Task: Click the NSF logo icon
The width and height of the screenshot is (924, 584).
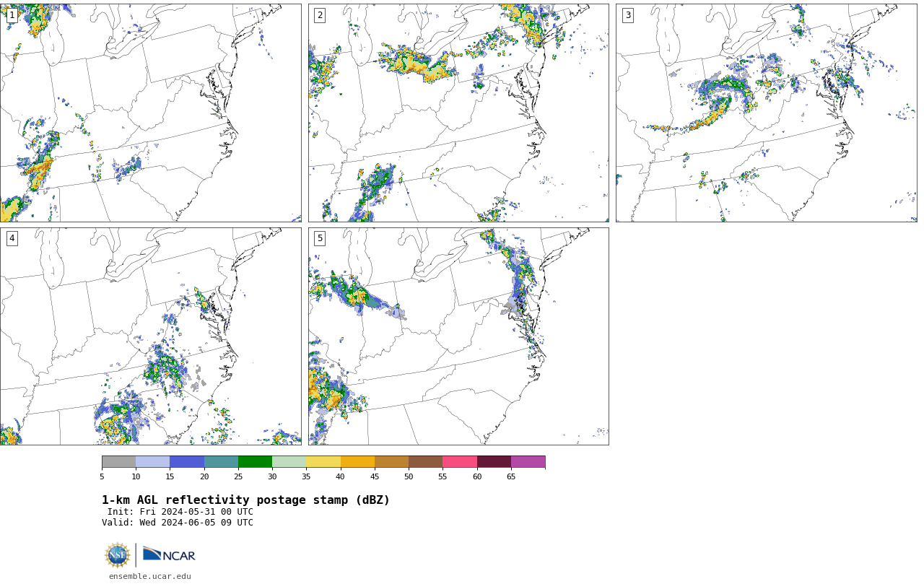Action: pyautogui.click(x=118, y=555)
